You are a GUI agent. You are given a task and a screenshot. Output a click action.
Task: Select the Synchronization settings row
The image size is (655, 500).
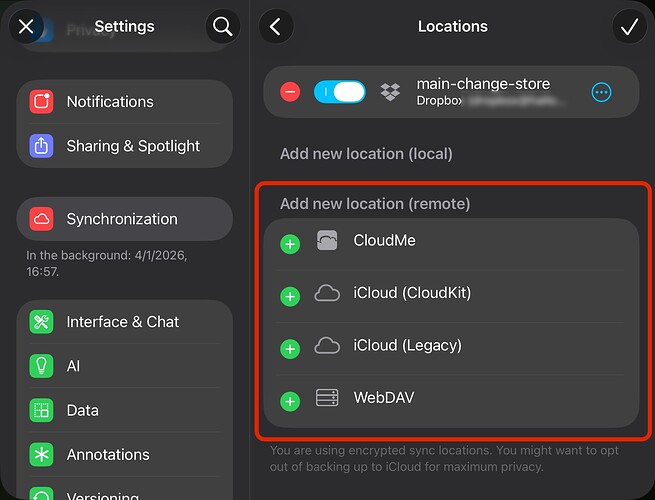click(x=124, y=219)
